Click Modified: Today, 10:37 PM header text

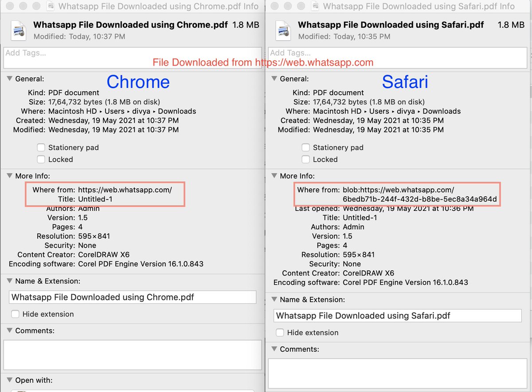click(x=79, y=37)
